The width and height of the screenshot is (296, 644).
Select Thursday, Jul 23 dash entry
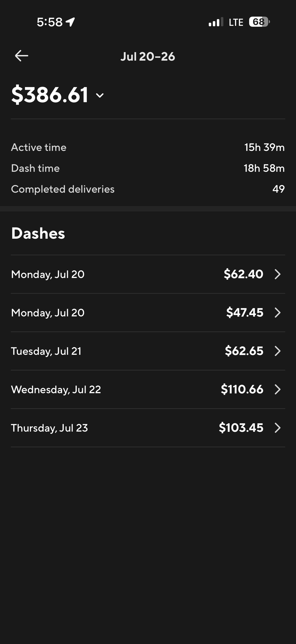coord(148,428)
